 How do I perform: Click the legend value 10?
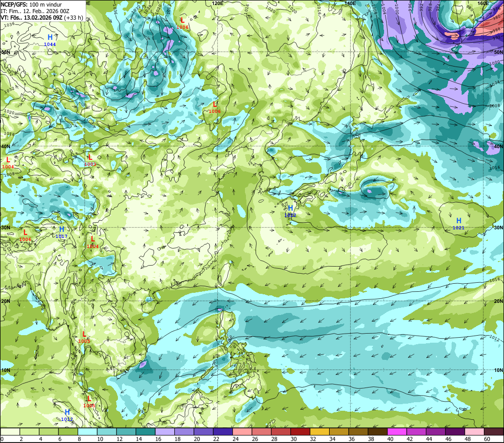pyautogui.click(x=100, y=439)
